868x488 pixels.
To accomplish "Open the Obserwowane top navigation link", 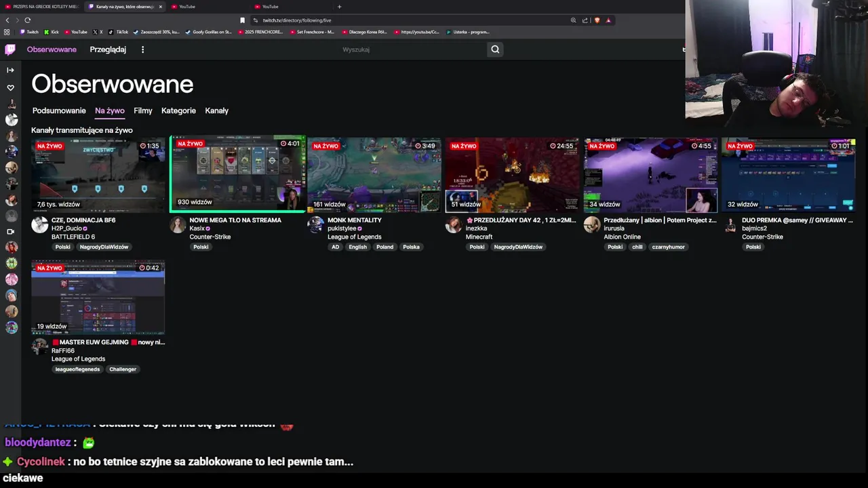I will 52,49.
